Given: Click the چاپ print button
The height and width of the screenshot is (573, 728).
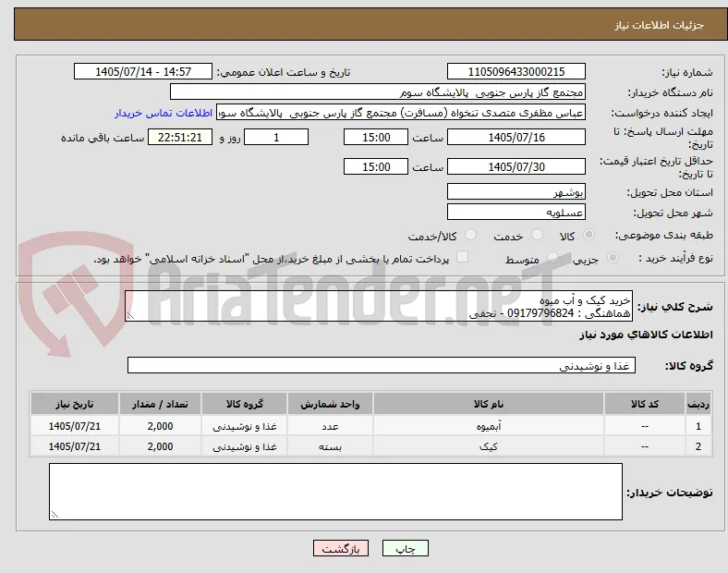Looking at the screenshot, I should tap(406, 548).
